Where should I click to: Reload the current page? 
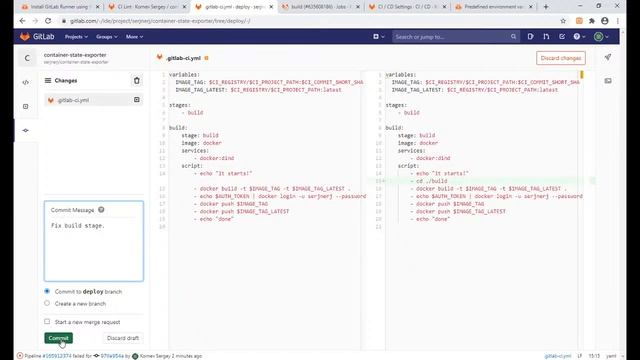click(48, 21)
